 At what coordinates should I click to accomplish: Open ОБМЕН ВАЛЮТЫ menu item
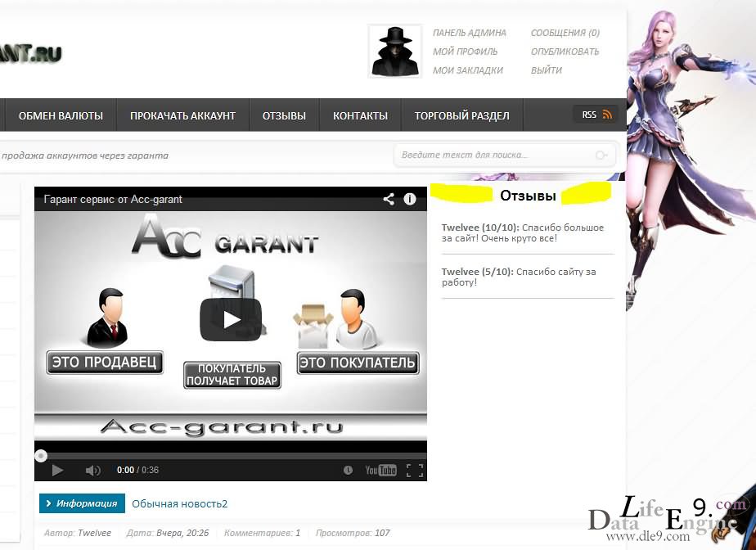click(61, 115)
